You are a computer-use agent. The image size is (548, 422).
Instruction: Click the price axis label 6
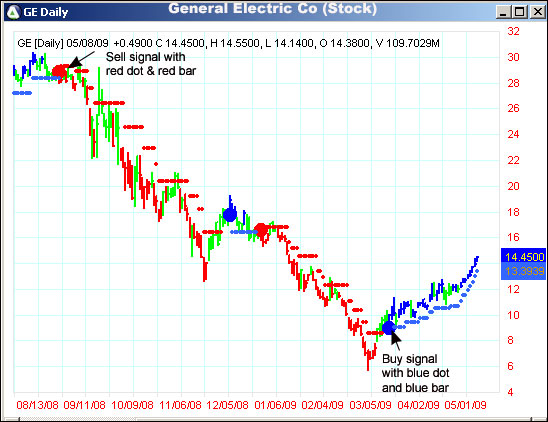coord(510,366)
